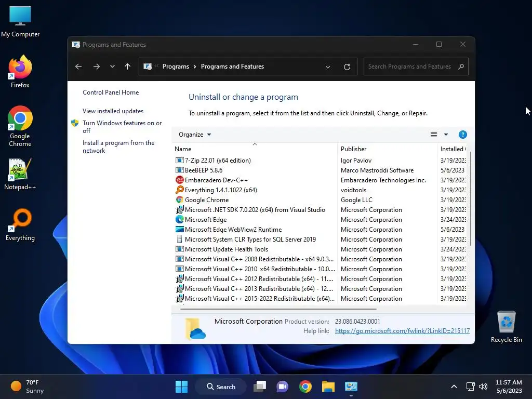Go back using the back arrow
Image resolution: width=532 pixels, height=399 pixels.
(x=78, y=66)
